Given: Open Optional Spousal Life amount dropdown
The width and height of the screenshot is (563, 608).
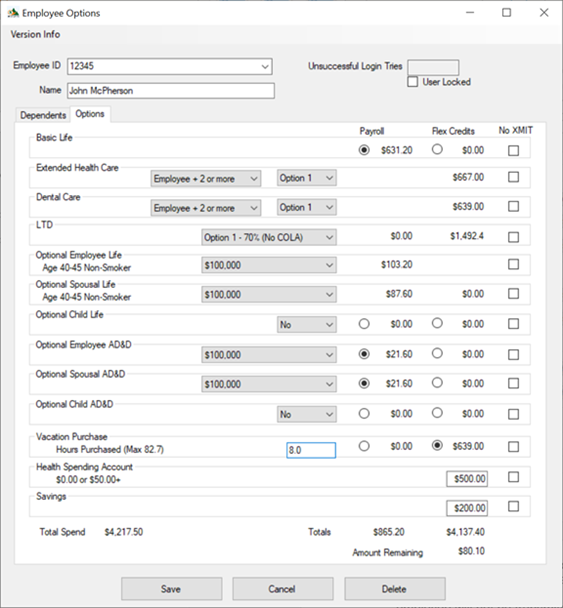Looking at the screenshot, I should tap(269, 295).
